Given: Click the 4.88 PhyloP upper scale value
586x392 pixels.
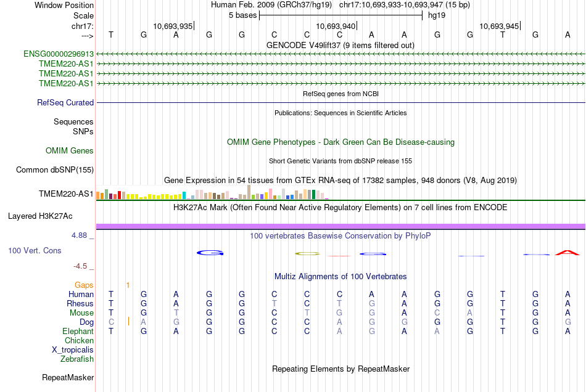Looking at the screenshot, I should (x=79, y=235).
